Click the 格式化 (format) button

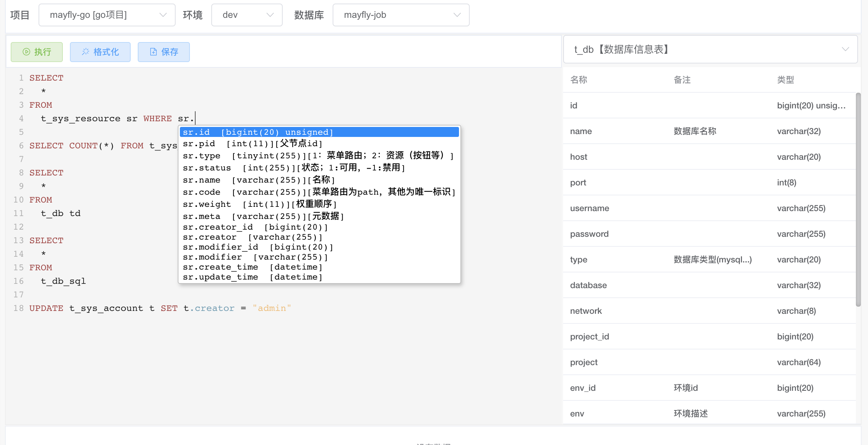tap(100, 52)
